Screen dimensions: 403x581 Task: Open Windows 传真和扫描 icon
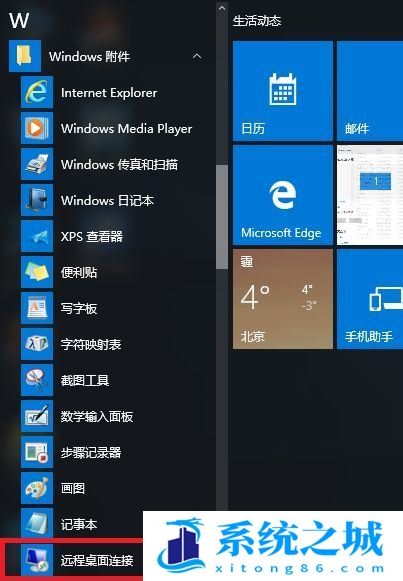coord(37,164)
